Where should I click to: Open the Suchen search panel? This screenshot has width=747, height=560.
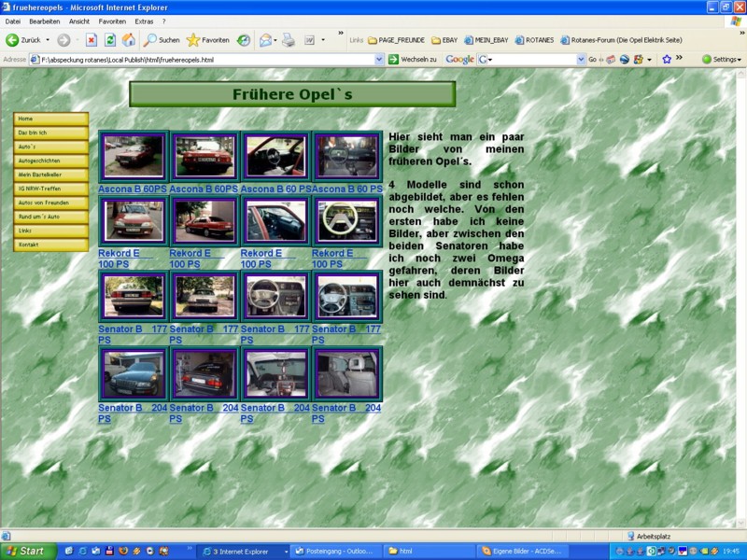pos(161,40)
